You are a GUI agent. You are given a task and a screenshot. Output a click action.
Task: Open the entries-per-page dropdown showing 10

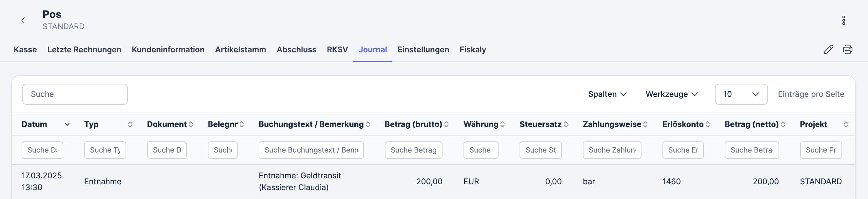click(741, 94)
